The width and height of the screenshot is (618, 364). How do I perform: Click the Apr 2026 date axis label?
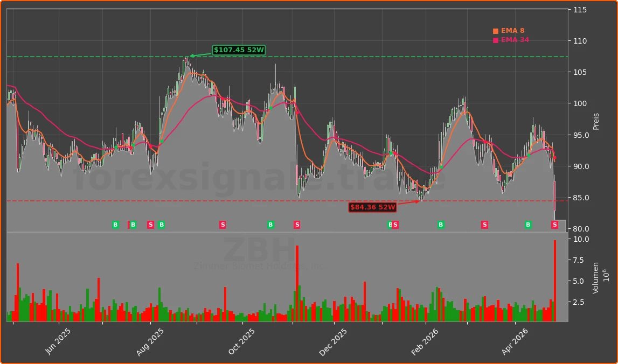pyautogui.click(x=515, y=341)
